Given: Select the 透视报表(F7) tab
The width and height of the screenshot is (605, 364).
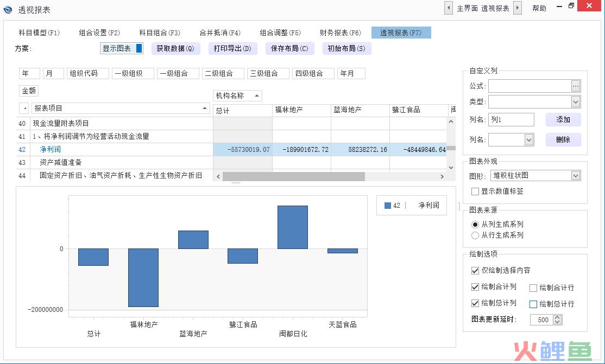Looking at the screenshot, I should click(x=401, y=33).
